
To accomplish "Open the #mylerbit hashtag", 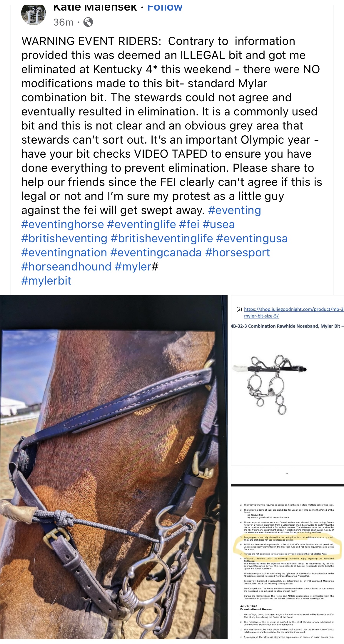I will click(x=46, y=281).
